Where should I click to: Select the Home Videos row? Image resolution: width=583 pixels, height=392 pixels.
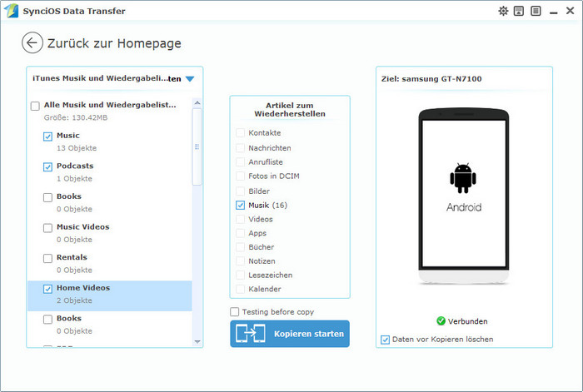[x=110, y=295]
